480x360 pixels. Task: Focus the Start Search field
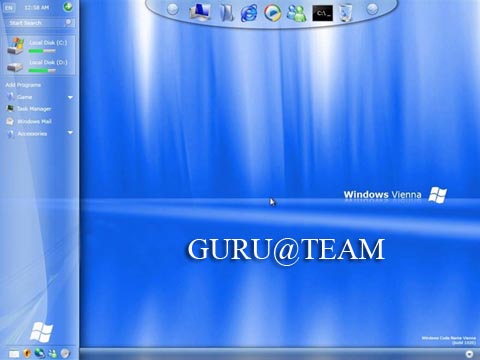coord(40,23)
